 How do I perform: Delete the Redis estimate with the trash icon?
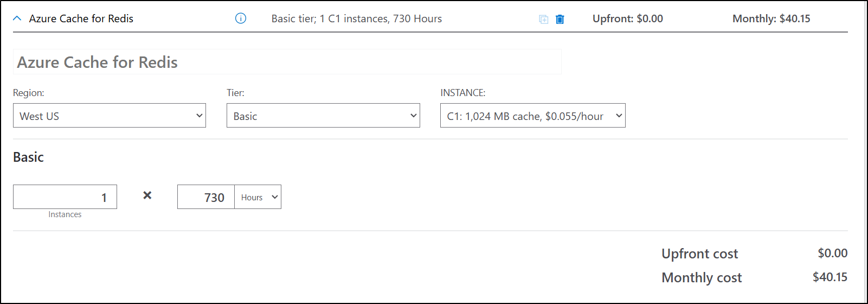(x=560, y=19)
